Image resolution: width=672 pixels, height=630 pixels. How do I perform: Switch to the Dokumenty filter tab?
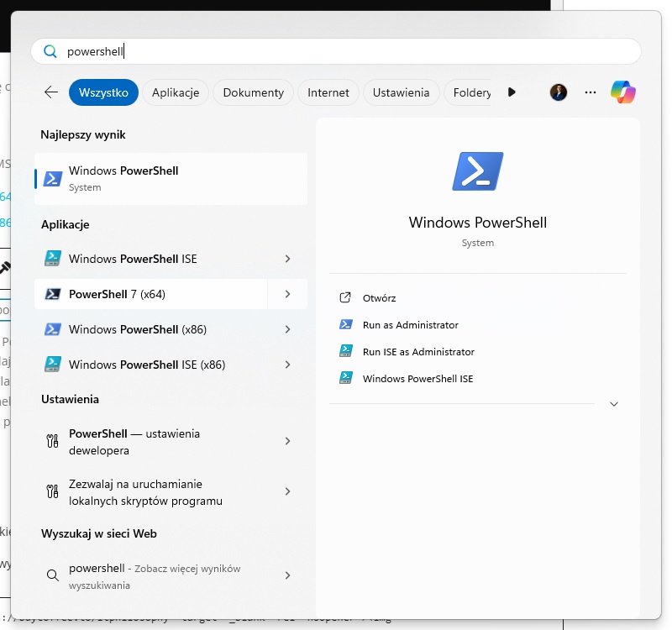click(254, 92)
